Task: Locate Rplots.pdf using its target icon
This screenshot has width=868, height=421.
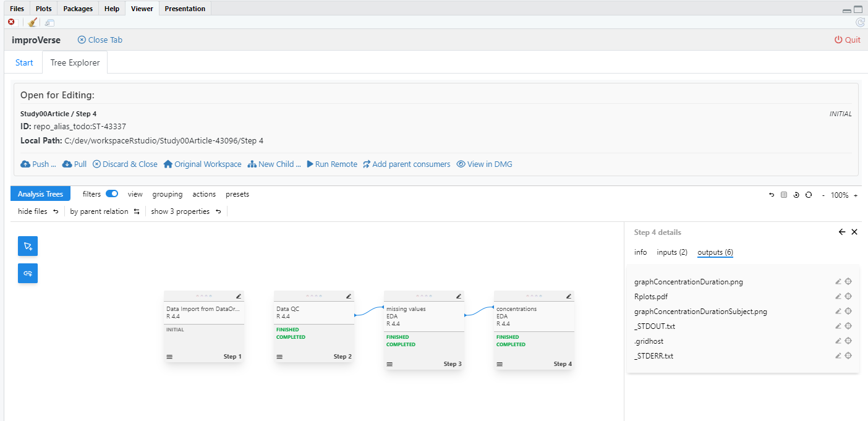Action: click(848, 297)
